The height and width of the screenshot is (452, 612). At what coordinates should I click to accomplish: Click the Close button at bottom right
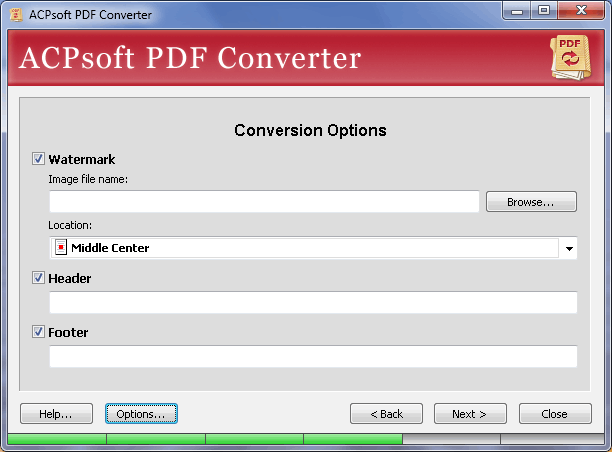point(554,414)
